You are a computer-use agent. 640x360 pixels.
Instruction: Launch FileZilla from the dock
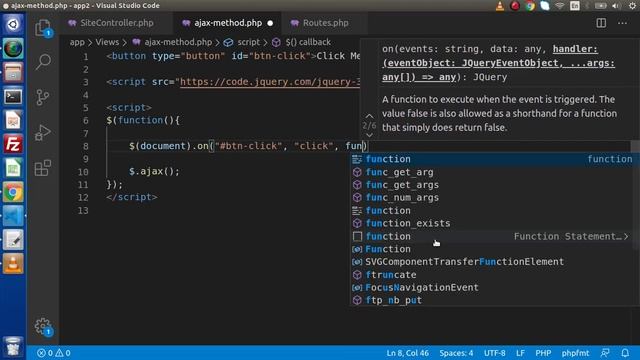point(13,144)
